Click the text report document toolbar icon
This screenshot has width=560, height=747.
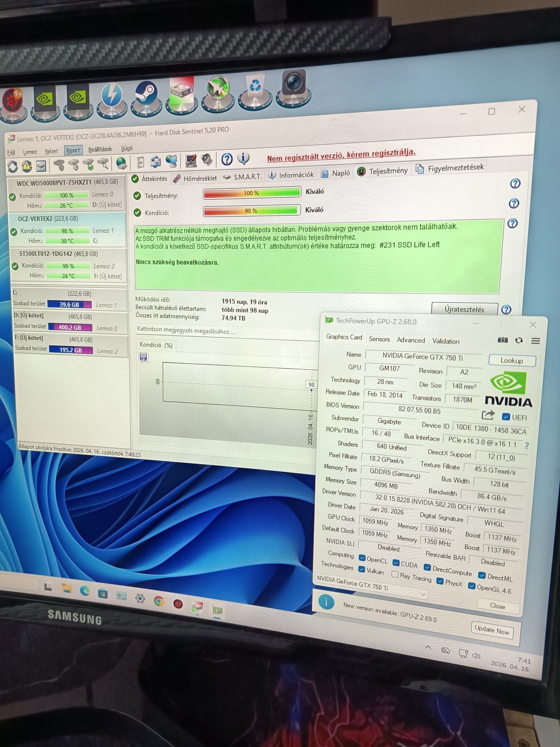[x=140, y=162]
